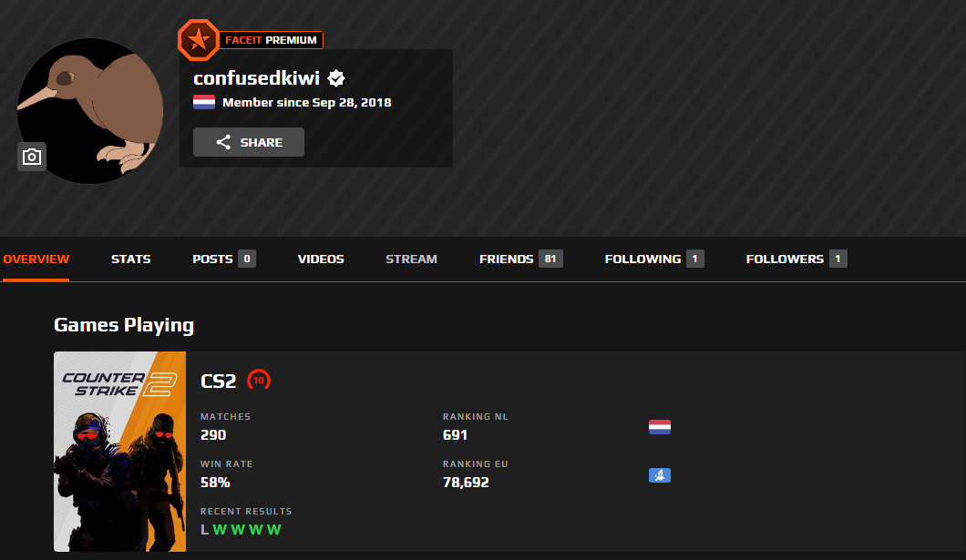Open the Videos tab
Screen dimensions: 966x560
coord(321,260)
